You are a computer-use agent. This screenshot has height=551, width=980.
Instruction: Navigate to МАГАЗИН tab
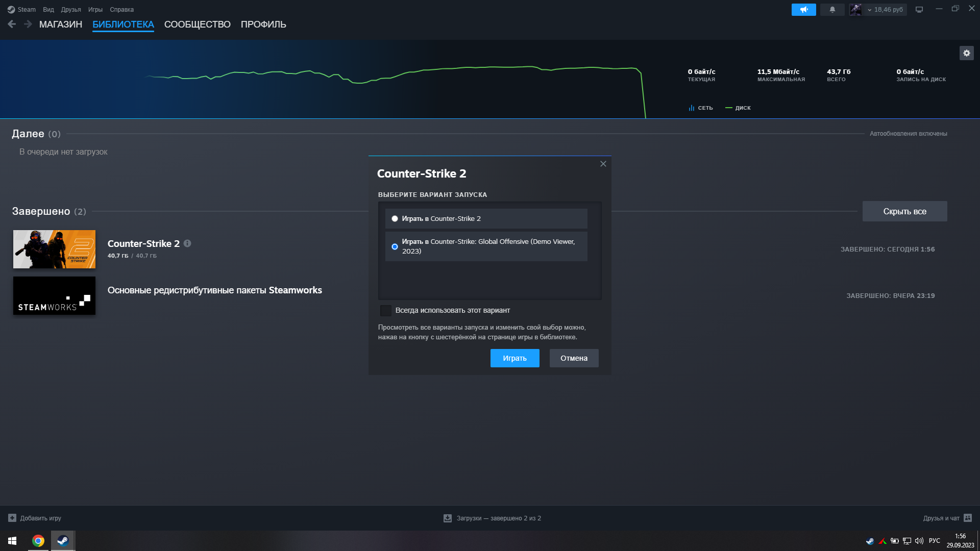click(x=61, y=24)
